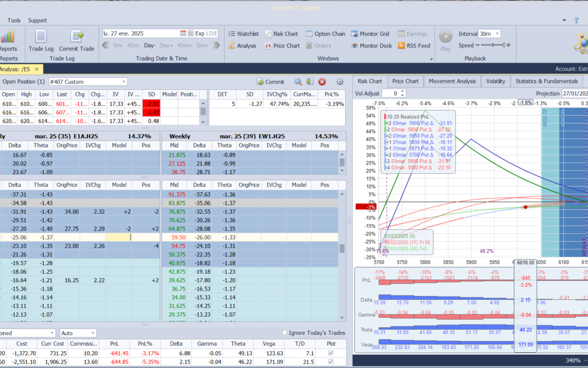
Task: Open the Auto dropdown above the summary table
Action: click(93, 333)
